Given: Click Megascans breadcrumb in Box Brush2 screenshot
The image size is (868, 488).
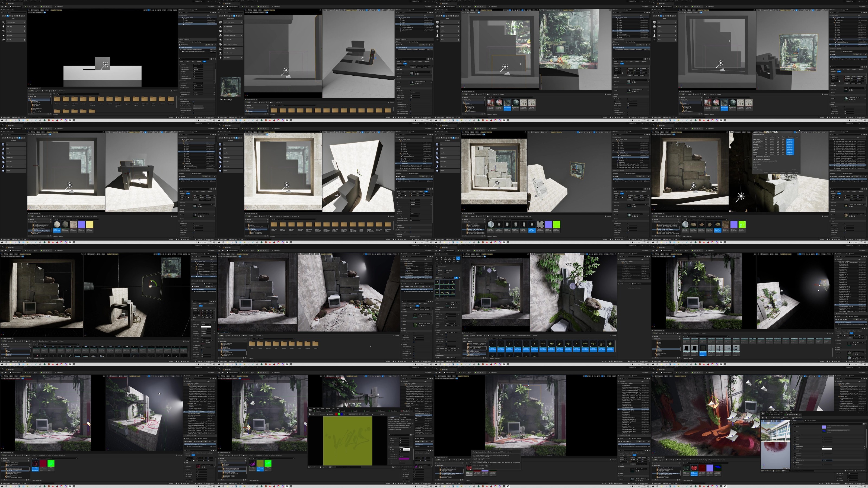Looking at the screenshot, I should [x=286, y=216].
